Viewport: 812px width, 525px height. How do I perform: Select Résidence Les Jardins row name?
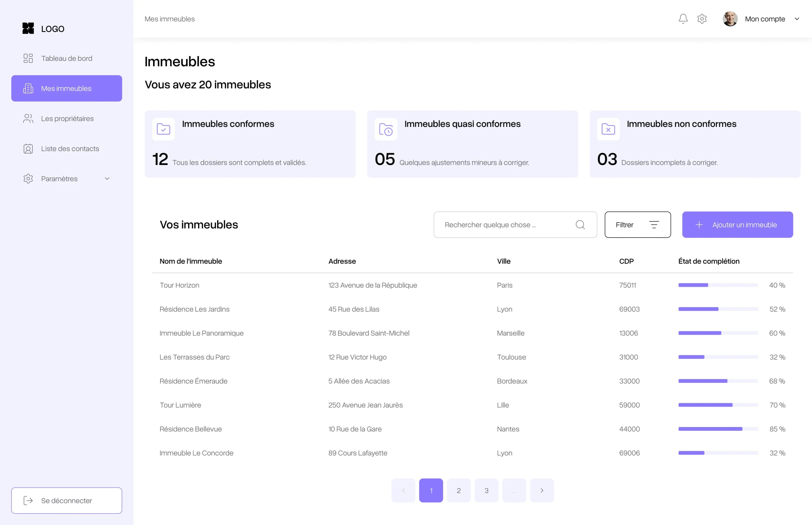194,309
